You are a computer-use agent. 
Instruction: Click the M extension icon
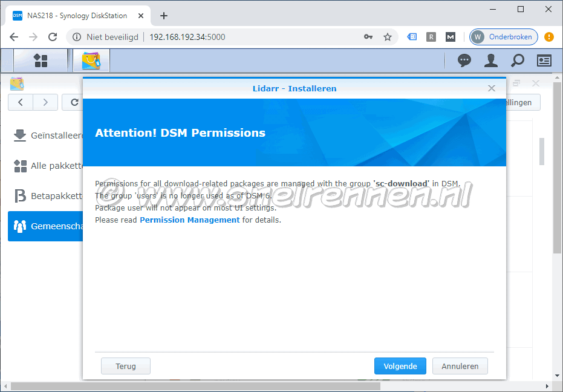pyautogui.click(x=451, y=37)
